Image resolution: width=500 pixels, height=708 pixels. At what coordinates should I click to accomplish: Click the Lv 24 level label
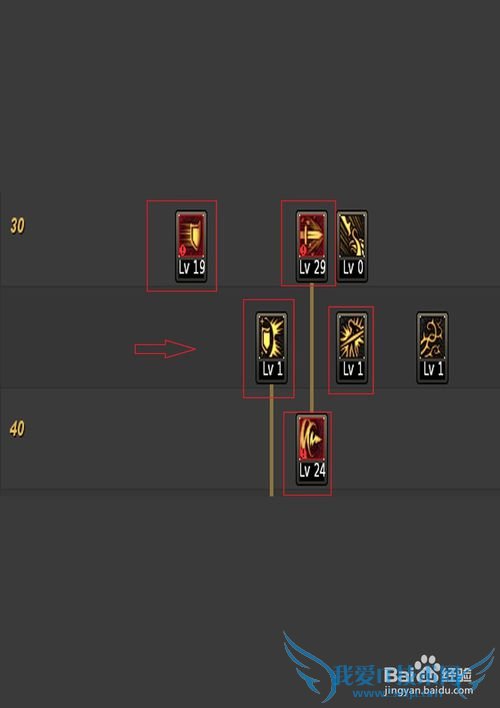[x=312, y=470]
